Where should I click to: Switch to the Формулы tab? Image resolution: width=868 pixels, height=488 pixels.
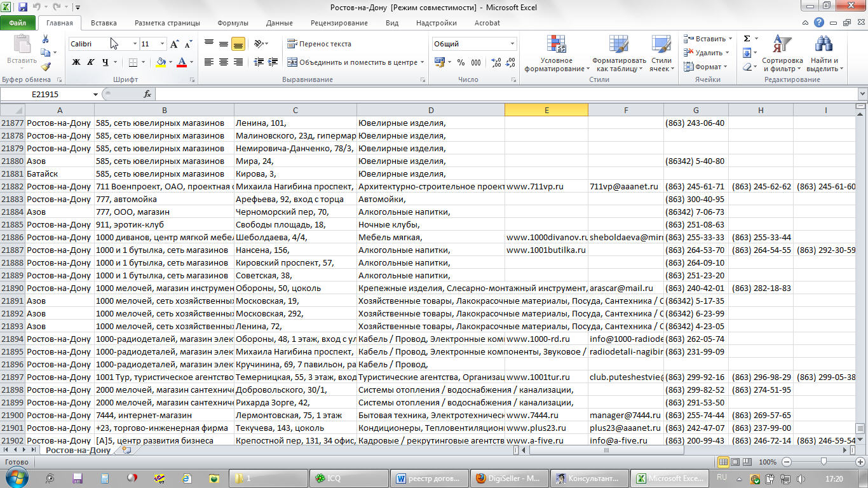[x=233, y=23]
